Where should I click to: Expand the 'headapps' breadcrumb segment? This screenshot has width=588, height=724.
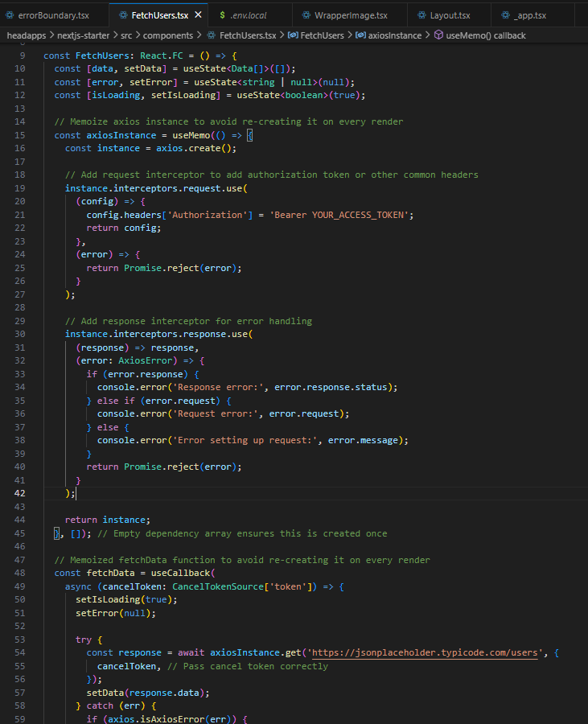click(27, 35)
